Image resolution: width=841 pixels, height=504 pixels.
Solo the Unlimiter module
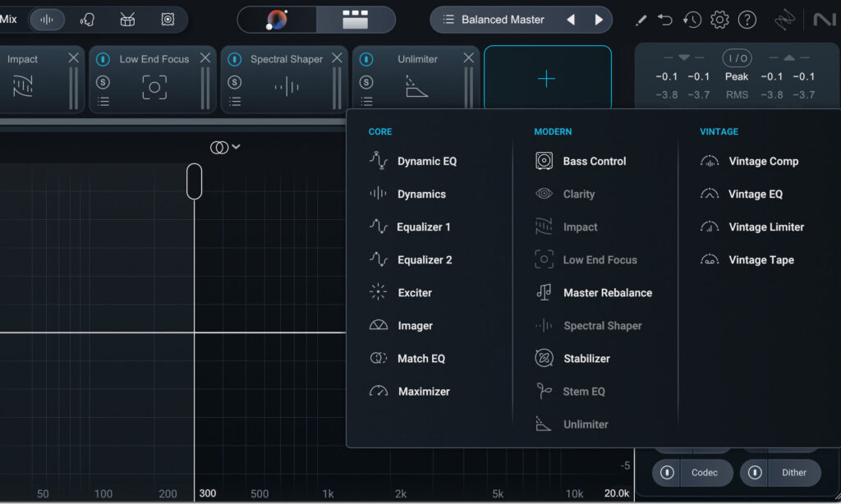tap(366, 82)
